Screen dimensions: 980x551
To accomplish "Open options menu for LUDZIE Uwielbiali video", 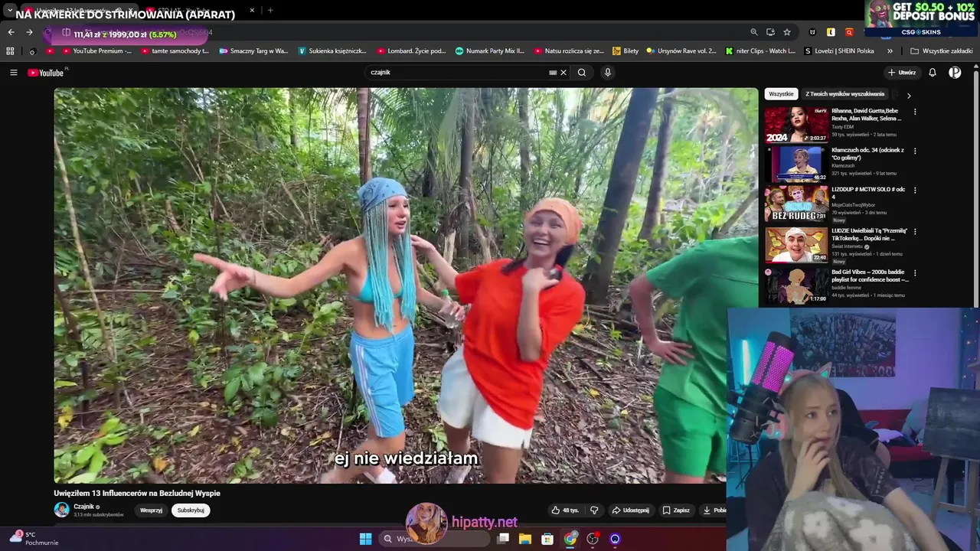I will pos(915,232).
